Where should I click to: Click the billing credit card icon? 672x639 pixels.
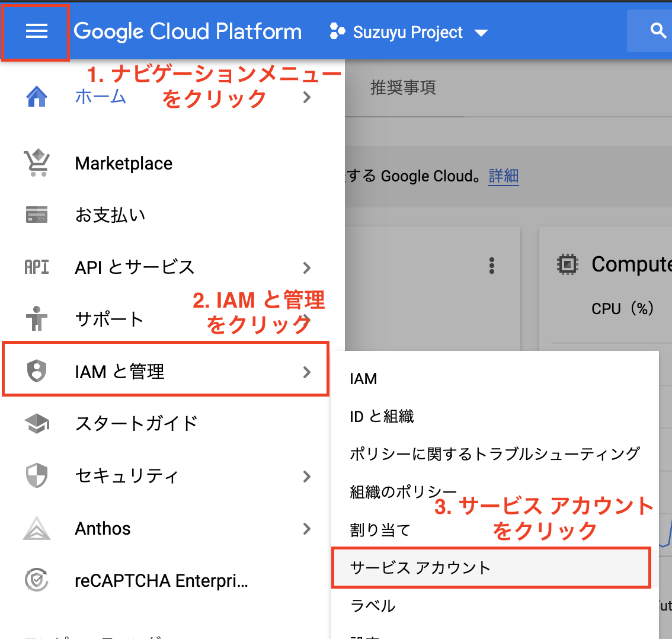point(37,215)
